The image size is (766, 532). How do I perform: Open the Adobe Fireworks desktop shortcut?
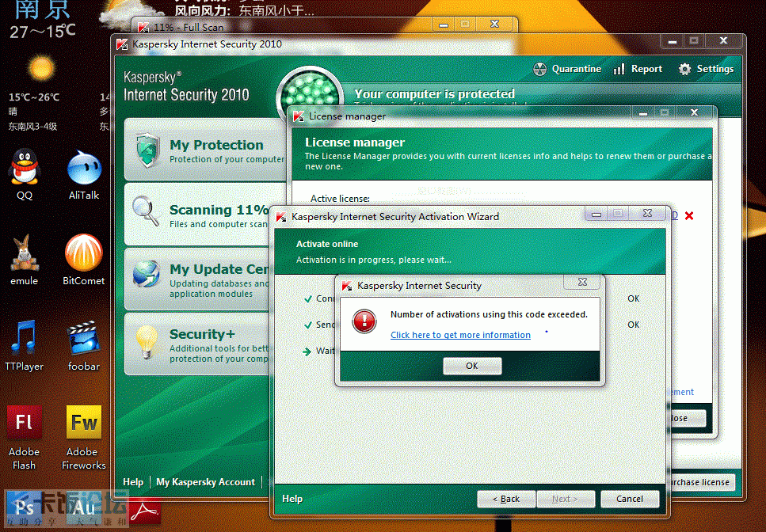point(83,438)
